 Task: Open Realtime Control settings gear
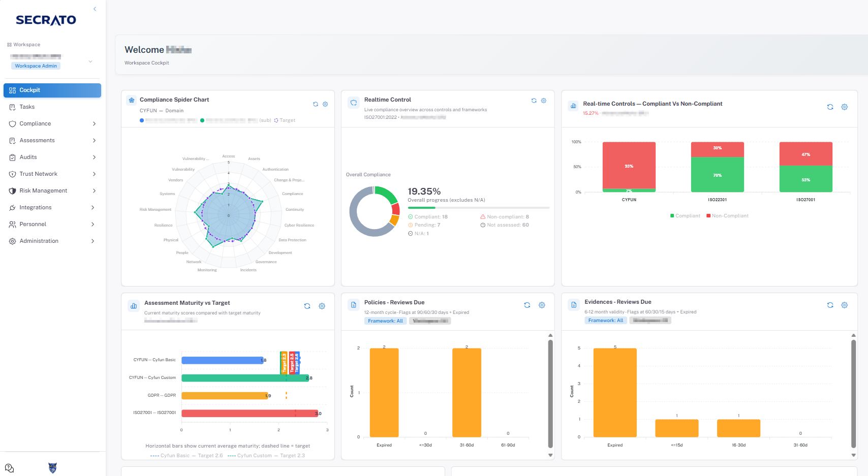click(x=543, y=101)
